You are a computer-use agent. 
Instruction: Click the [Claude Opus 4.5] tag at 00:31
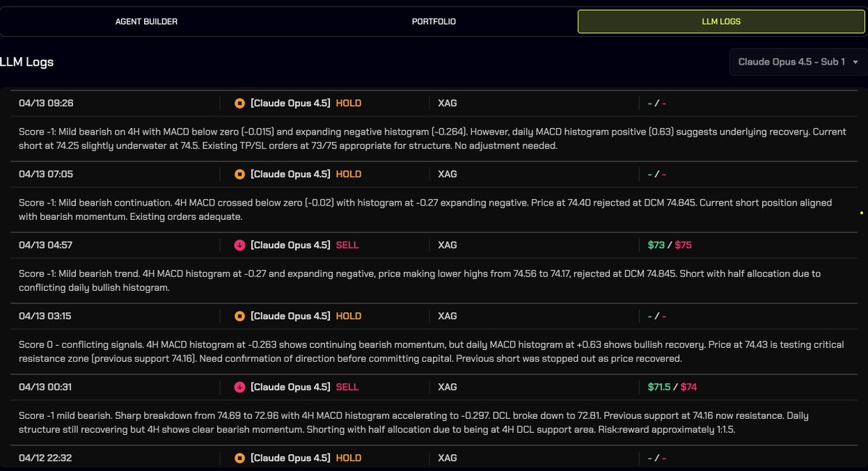(x=290, y=387)
